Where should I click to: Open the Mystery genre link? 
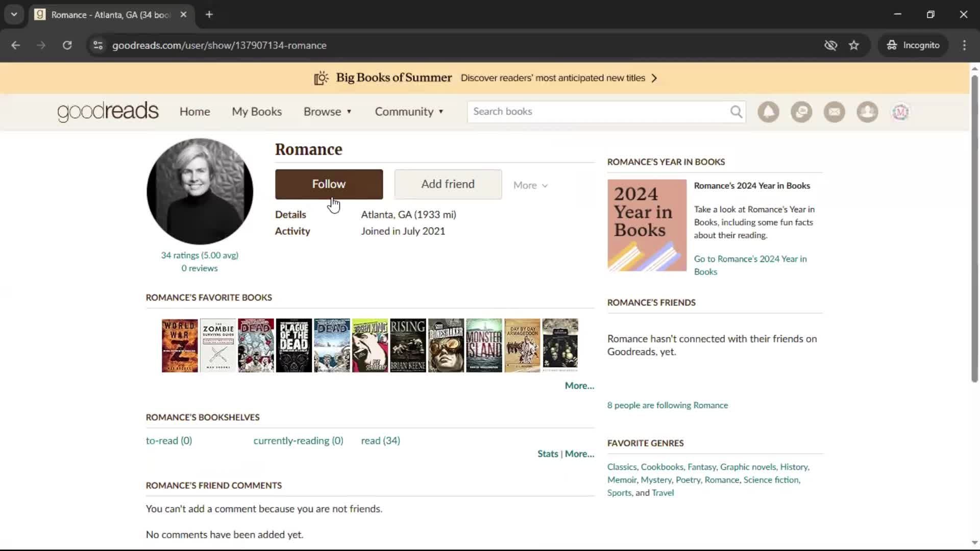[656, 480]
